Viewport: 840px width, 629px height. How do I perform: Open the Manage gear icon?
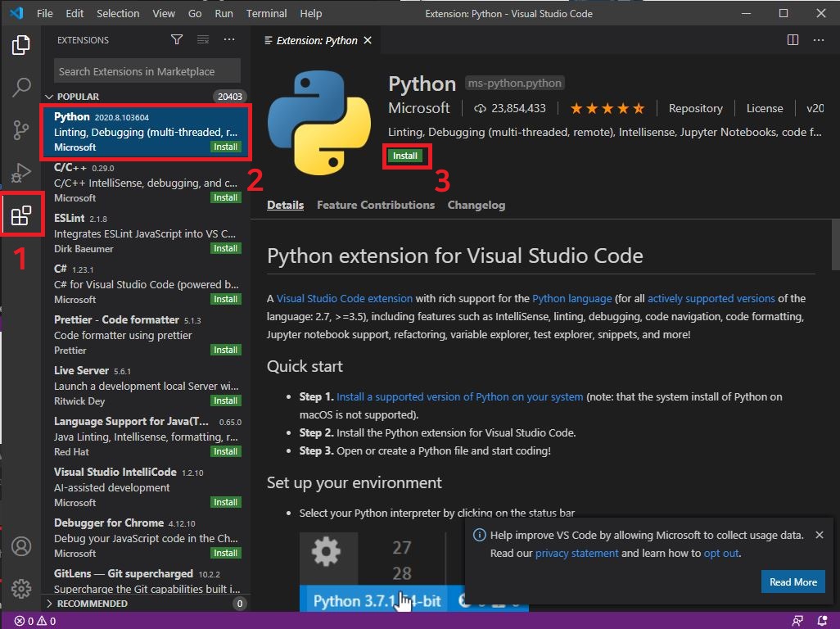click(21, 589)
